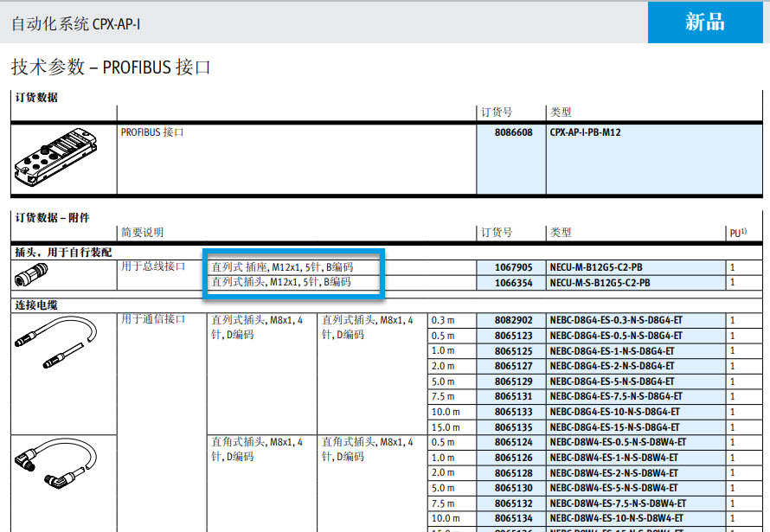770x532 pixels.
Task: Select type NEBC-D8W4-ES-0.5-N-S-D8W4-ET
Action: click(618, 442)
